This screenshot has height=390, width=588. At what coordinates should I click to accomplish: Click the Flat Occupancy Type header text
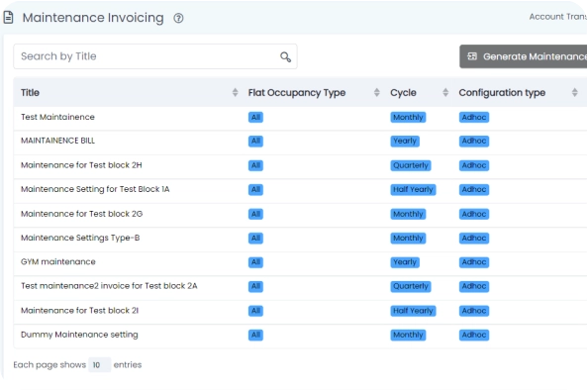(x=297, y=93)
